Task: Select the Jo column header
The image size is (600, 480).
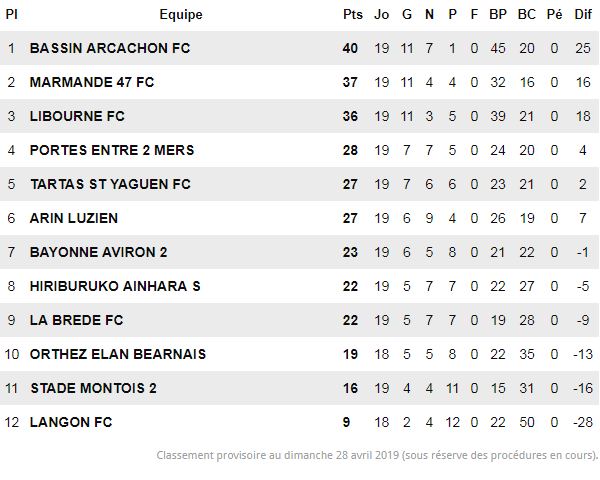Action: pos(382,15)
